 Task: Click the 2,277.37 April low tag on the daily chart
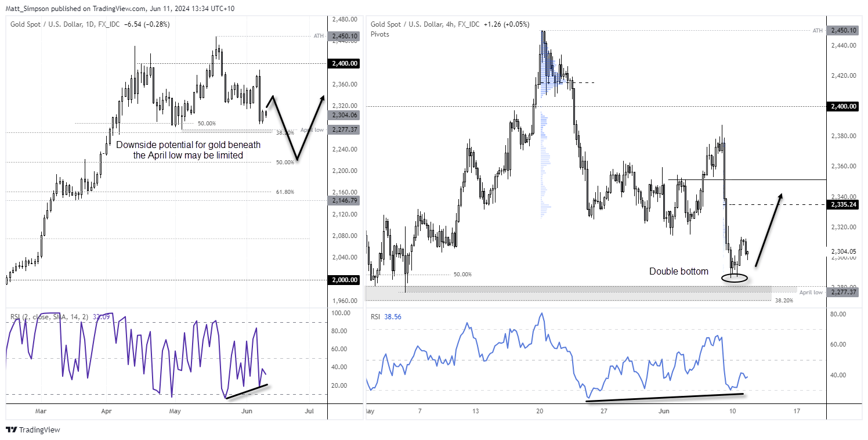pos(344,129)
